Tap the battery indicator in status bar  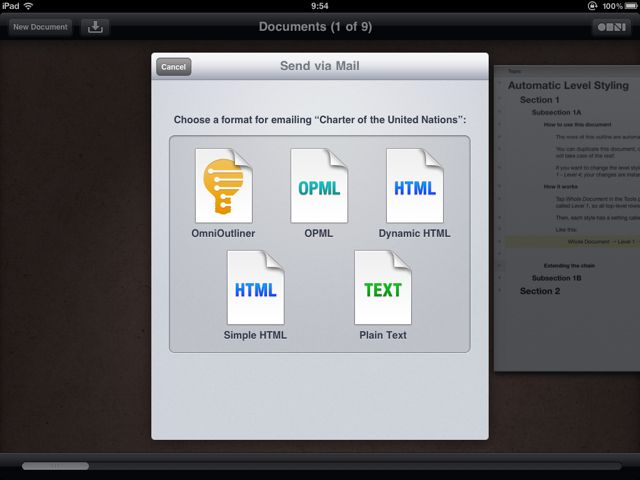631,6
